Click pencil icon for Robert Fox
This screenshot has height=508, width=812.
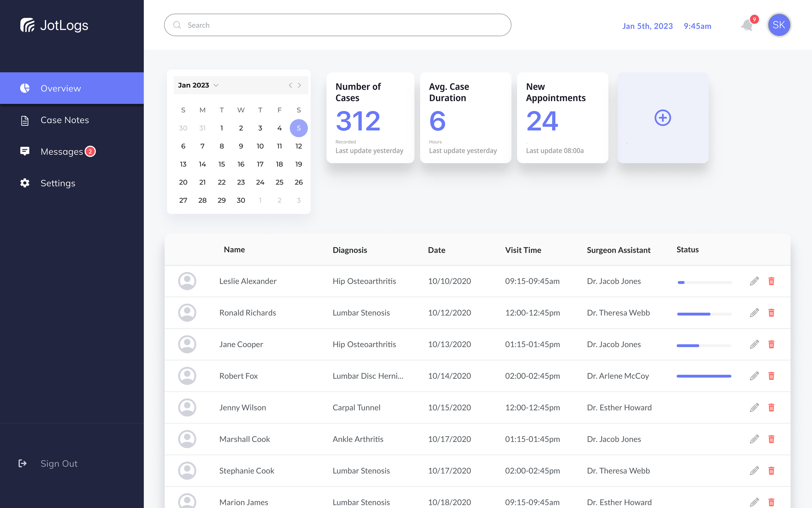pos(754,376)
